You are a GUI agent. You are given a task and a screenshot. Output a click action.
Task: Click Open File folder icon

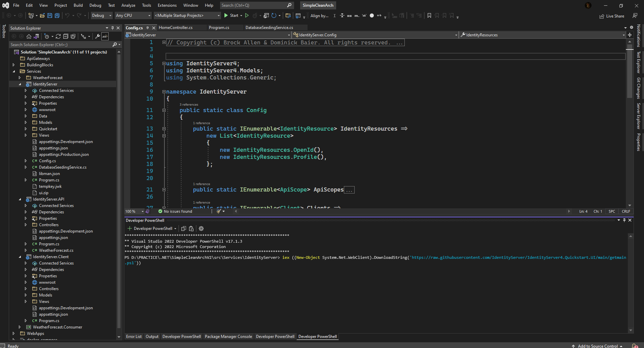[42, 15]
